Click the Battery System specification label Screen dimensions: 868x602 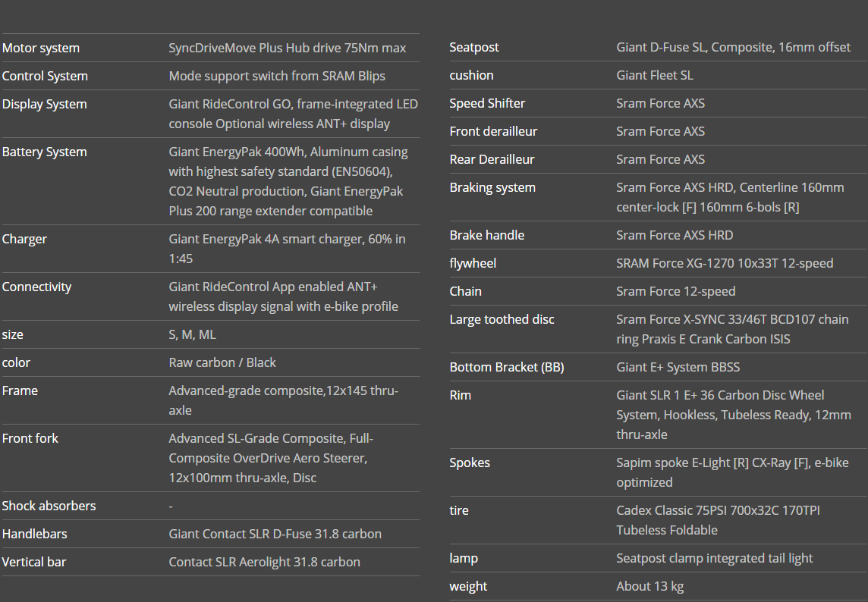pos(44,152)
